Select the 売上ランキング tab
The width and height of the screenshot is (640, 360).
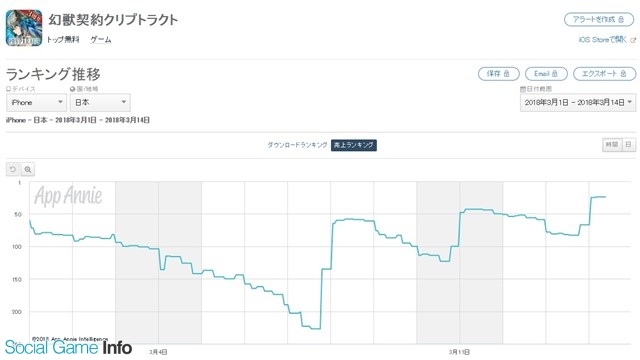(x=354, y=145)
